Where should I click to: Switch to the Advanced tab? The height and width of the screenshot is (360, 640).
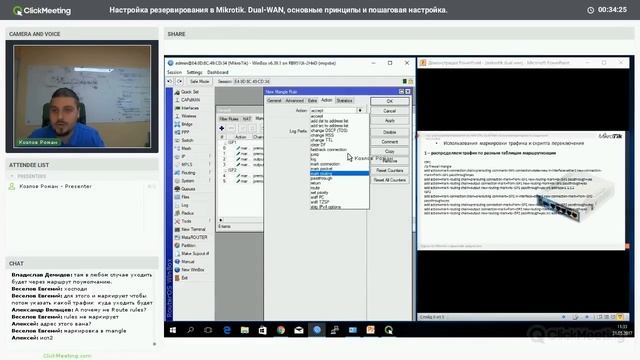294,100
